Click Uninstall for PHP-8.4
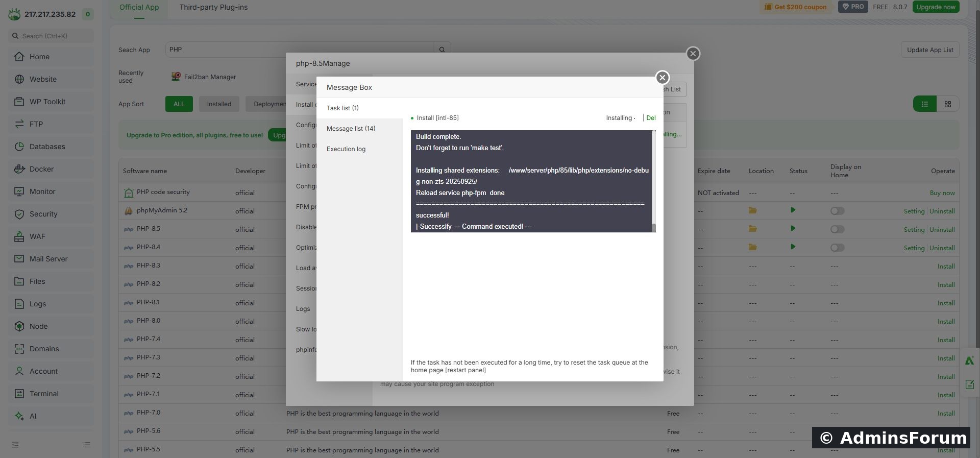 (942, 248)
